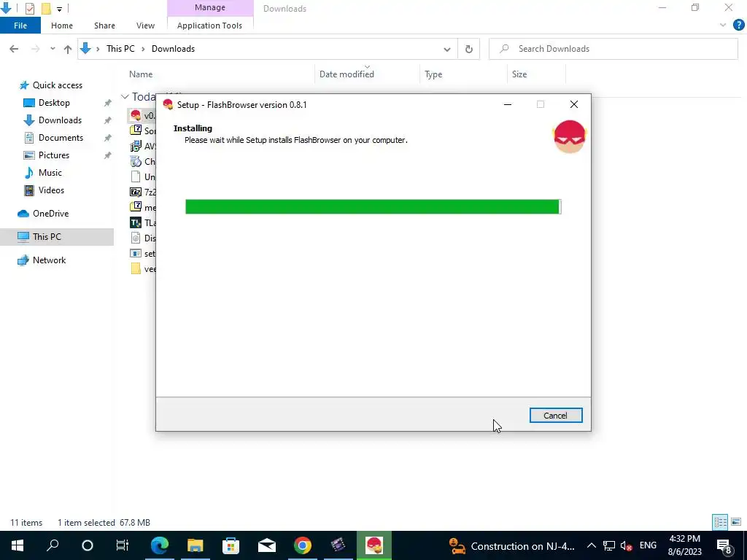Viewport: 747px width, 560px height.
Task: Open Desktop in the navigation pane
Action: coord(54,103)
